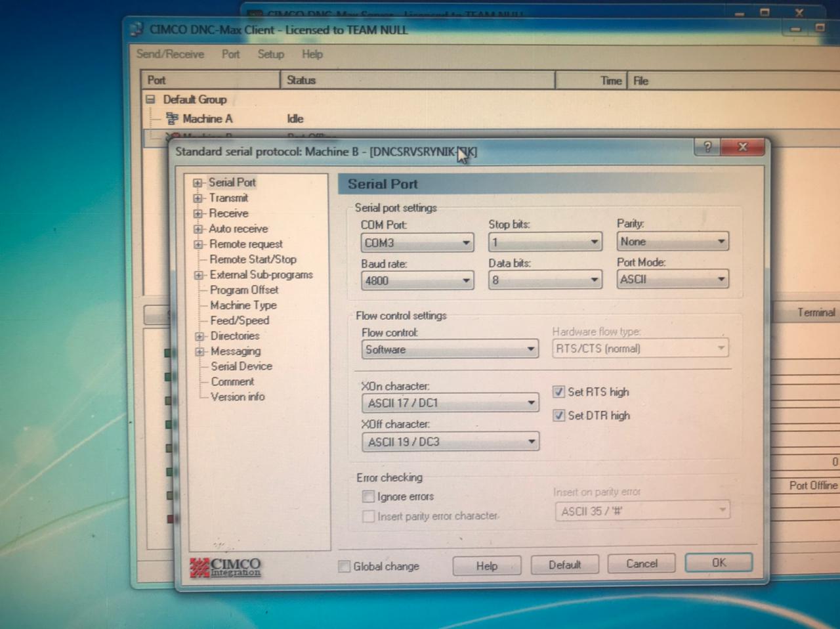Select Transmit label in the tree

point(228,198)
